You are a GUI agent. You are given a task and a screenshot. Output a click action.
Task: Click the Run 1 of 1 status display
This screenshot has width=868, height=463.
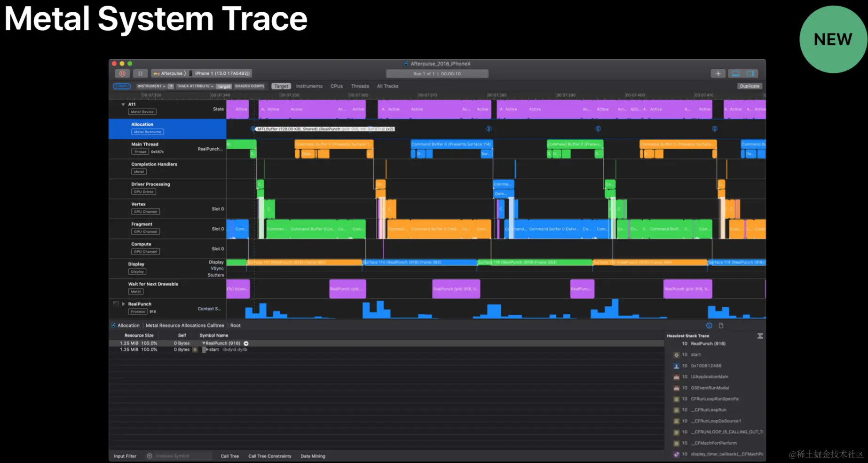(437, 74)
